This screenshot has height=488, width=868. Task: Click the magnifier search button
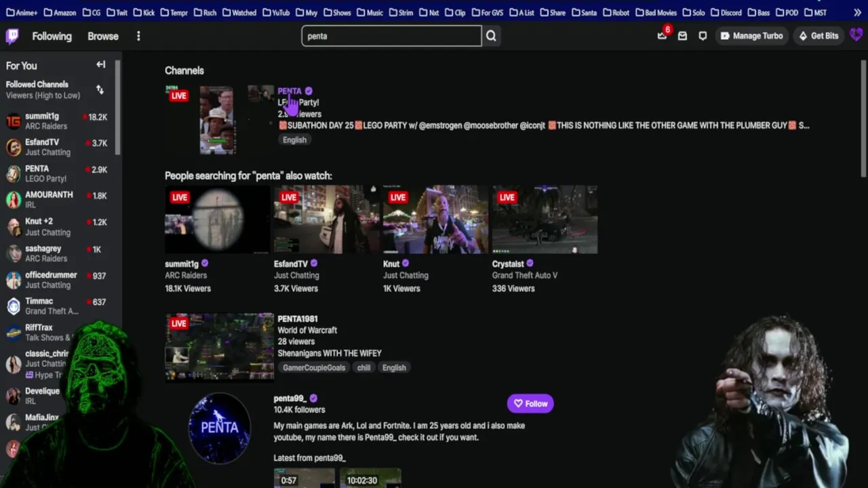tap(491, 36)
